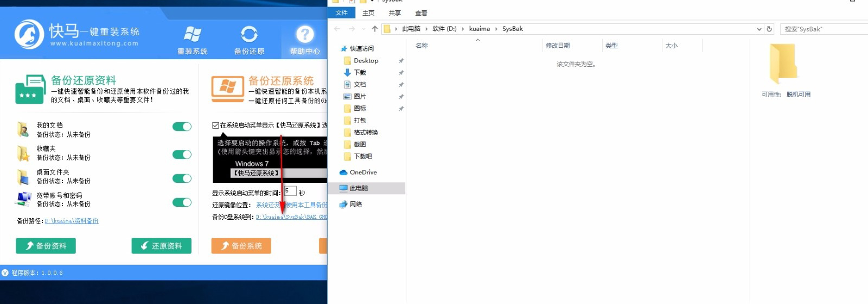
Task: Open the 重装系统 reinstall system tab
Action: tap(193, 40)
